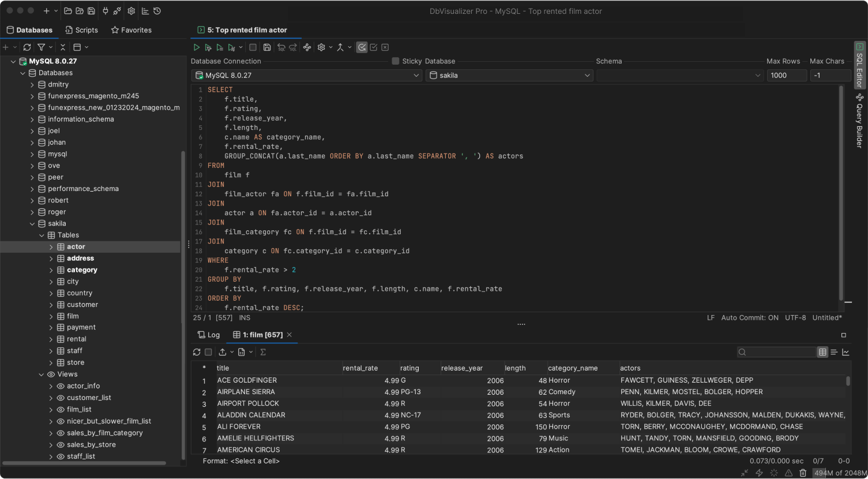Click the Stop execution square icon
This screenshot has width=868, height=479.
(x=253, y=47)
